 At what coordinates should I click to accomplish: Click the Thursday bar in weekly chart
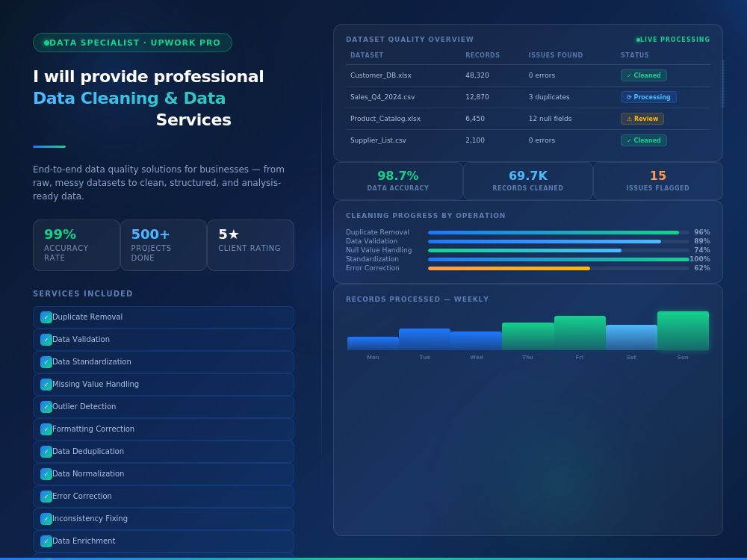(528, 337)
